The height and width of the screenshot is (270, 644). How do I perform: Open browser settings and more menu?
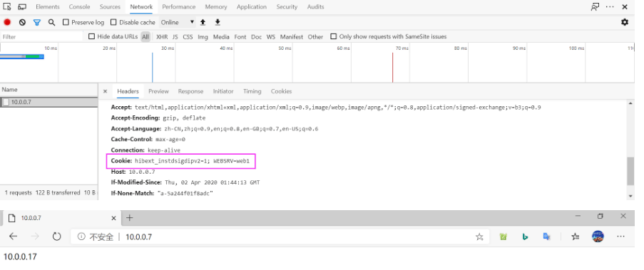coord(620,237)
